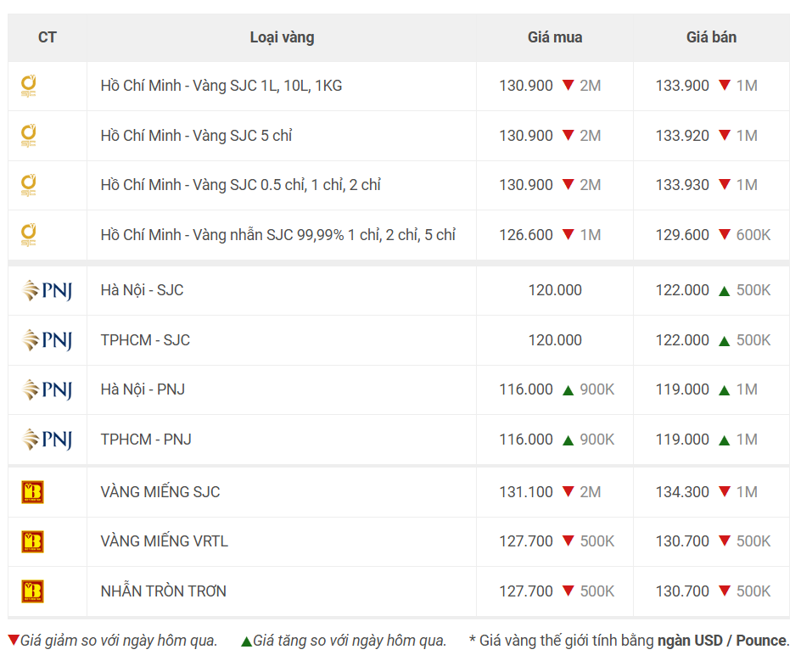Click yellow logo beside NHẪN TRÒN TRƠN
Image resolution: width=801 pixels, height=672 pixels.
pos(33,591)
